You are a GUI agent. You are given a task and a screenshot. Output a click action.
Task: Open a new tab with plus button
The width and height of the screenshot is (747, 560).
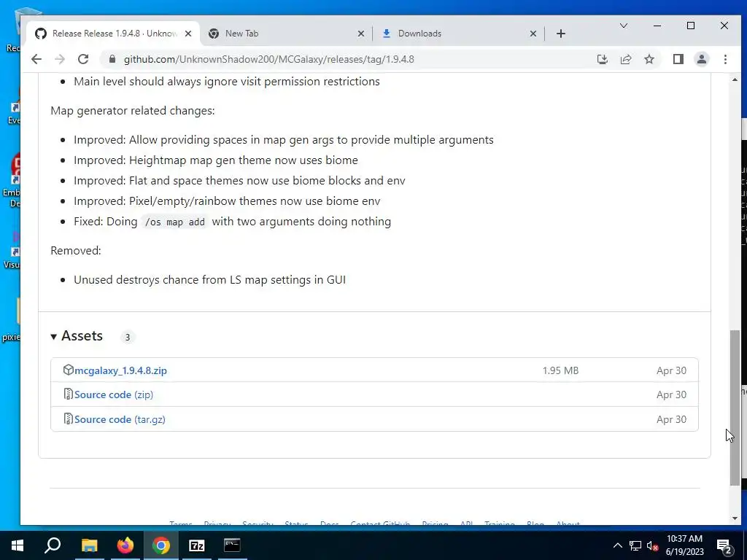[x=561, y=34]
